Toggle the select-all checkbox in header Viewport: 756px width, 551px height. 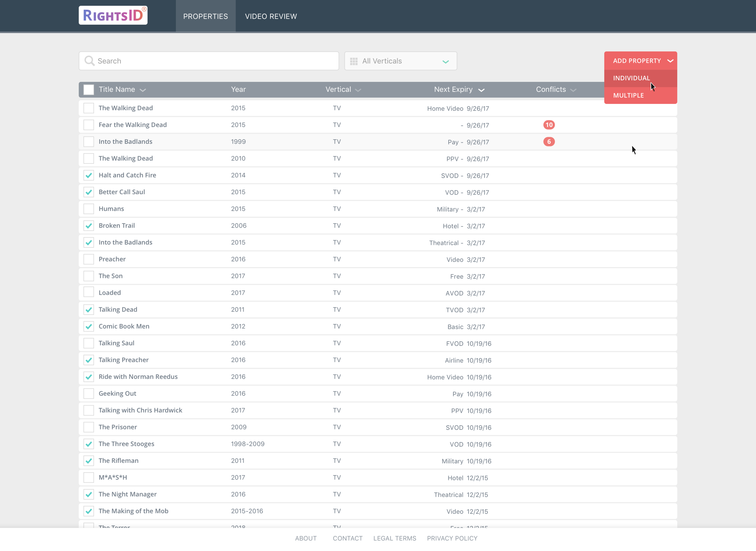tap(88, 89)
